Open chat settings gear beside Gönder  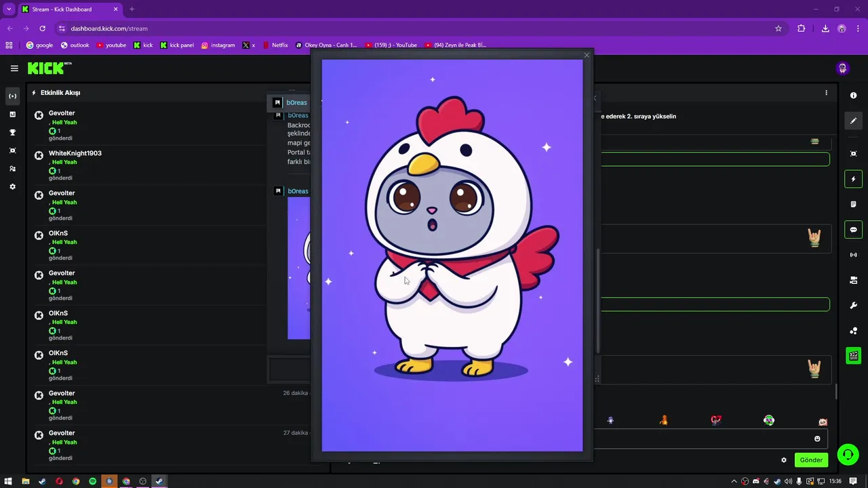point(784,460)
